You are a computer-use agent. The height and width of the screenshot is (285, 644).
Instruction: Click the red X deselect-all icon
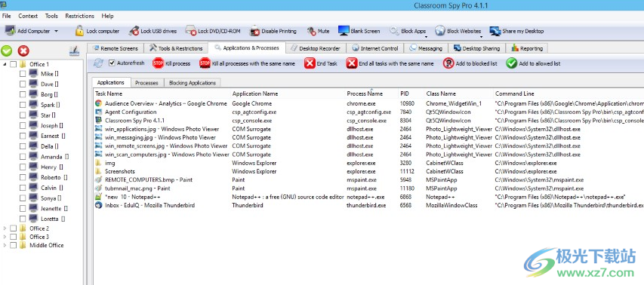pyautogui.click(x=24, y=51)
